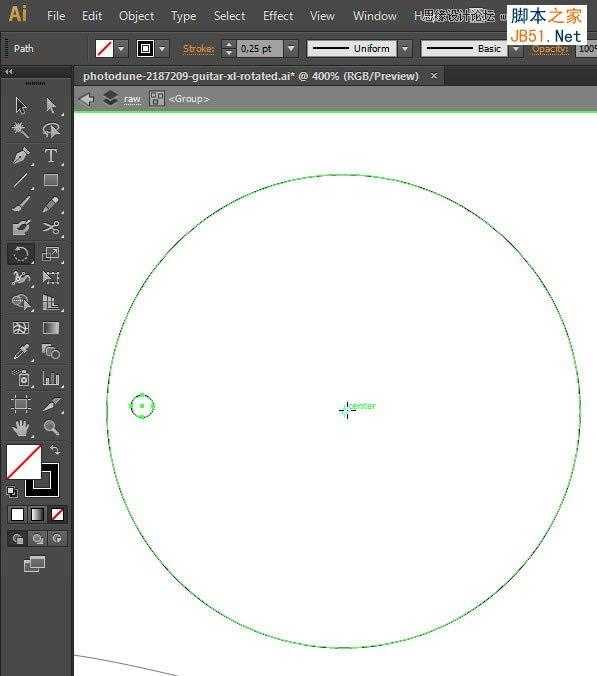Activate the Rotate tool
Image resolution: width=597 pixels, height=676 pixels.
click(21, 254)
